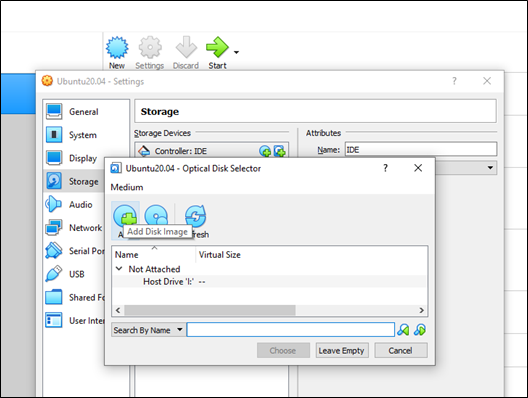Click the Shared Folders folder icon
528x398 pixels.
(54, 297)
